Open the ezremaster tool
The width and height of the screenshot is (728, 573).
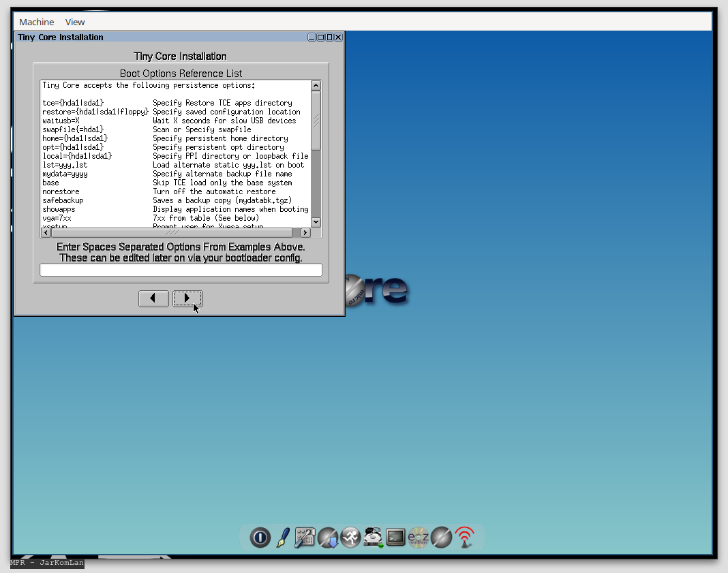(x=419, y=538)
